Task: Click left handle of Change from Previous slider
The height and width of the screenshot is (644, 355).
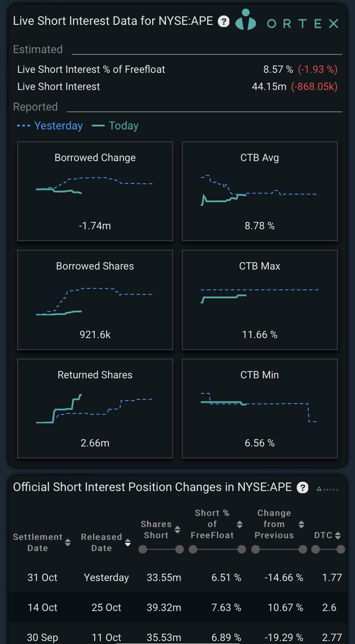Action: coord(256,549)
